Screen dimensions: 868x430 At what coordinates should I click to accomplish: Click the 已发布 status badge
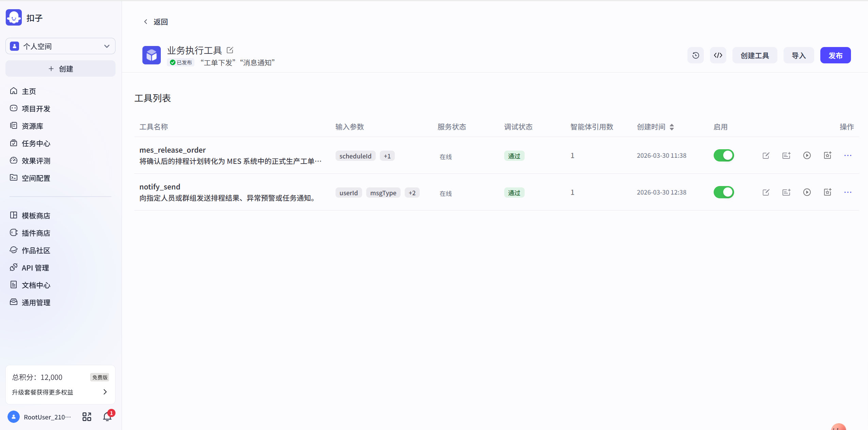coord(181,62)
